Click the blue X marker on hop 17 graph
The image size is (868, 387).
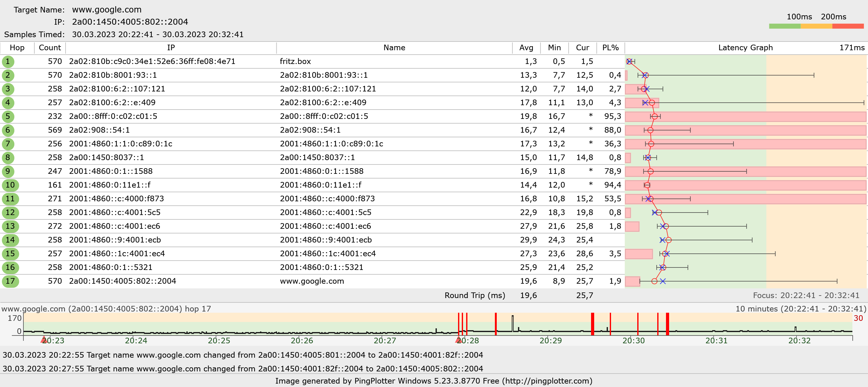[663, 281]
